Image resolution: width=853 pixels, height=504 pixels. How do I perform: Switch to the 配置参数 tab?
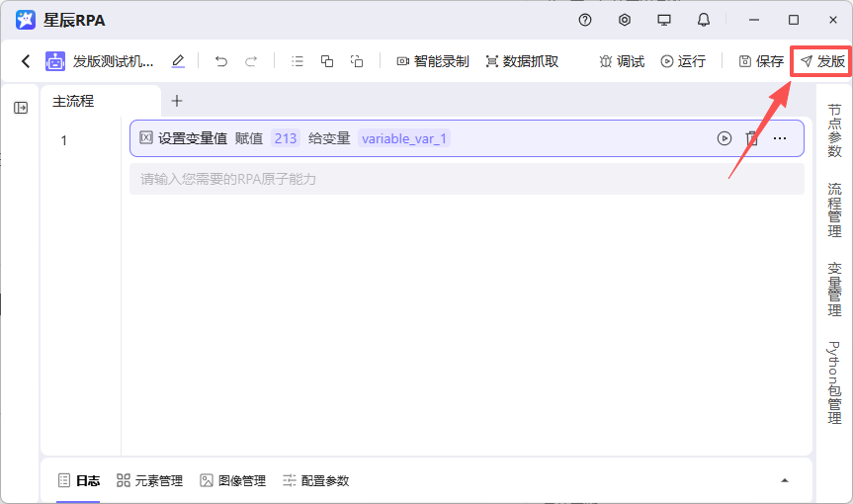click(316, 480)
